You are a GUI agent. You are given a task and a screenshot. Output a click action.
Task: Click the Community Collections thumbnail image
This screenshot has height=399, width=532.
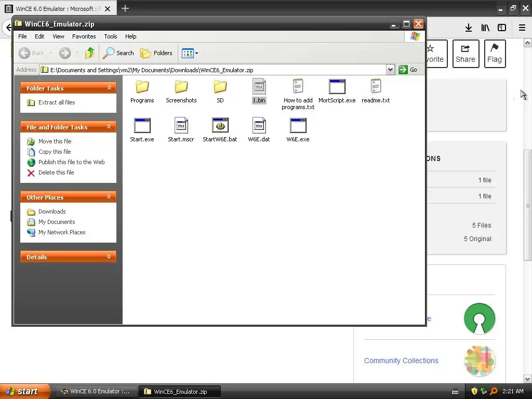(480, 361)
